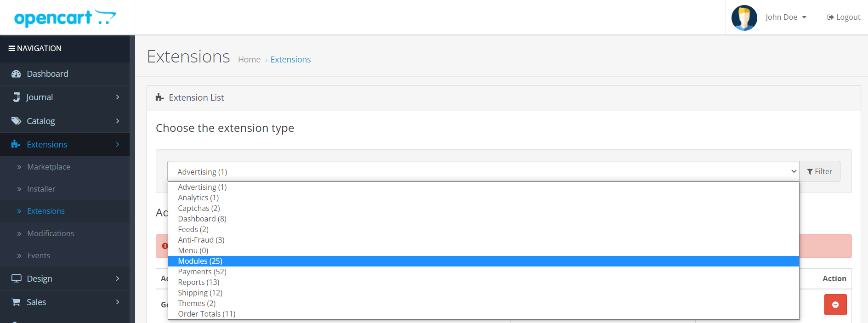Open John Doe user dropdown caret

tap(804, 17)
